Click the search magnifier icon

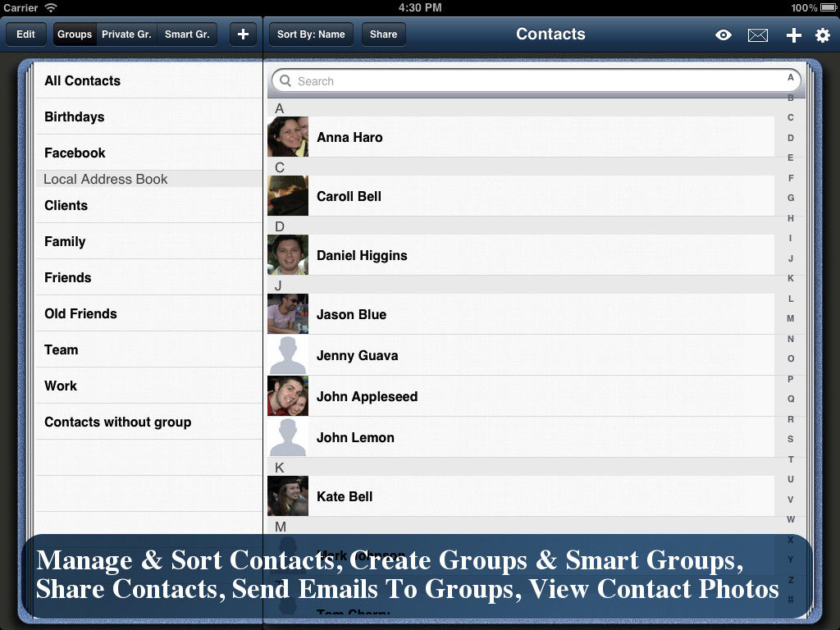pyautogui.click(x=285, y=81)
